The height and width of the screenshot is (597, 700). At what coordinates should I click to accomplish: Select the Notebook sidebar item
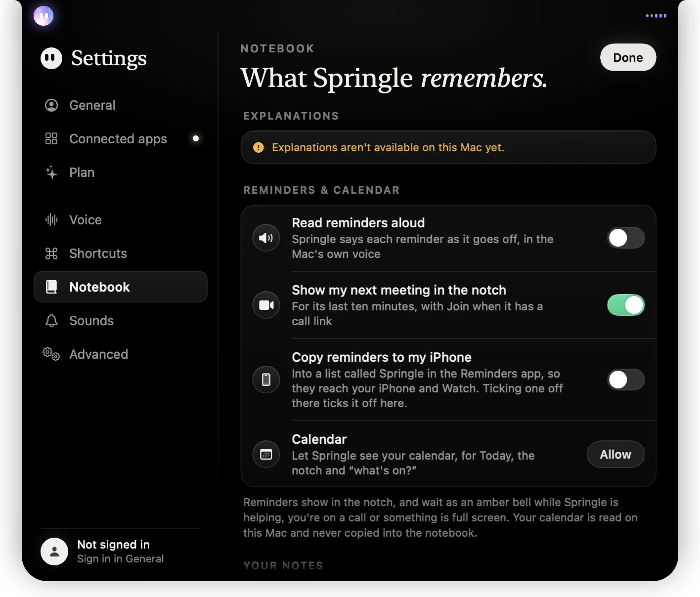(121, 287)
